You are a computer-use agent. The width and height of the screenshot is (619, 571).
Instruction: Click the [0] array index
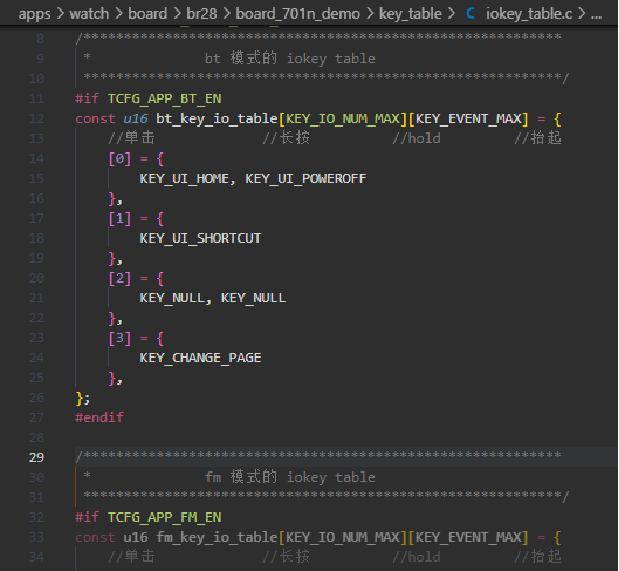pos(120,158)
